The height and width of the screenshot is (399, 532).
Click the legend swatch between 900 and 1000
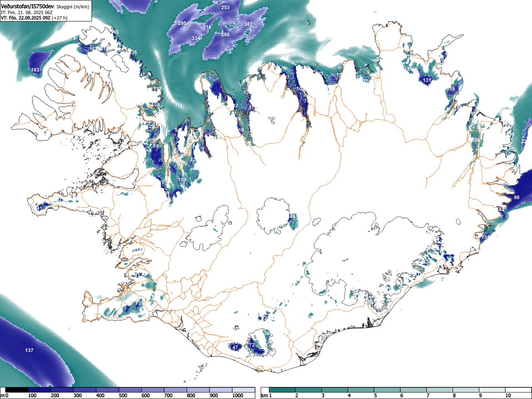(x=221, y=390)
